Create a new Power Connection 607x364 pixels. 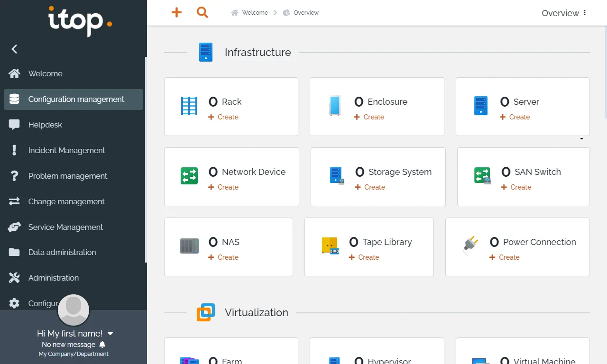click(x=505, y=257)
